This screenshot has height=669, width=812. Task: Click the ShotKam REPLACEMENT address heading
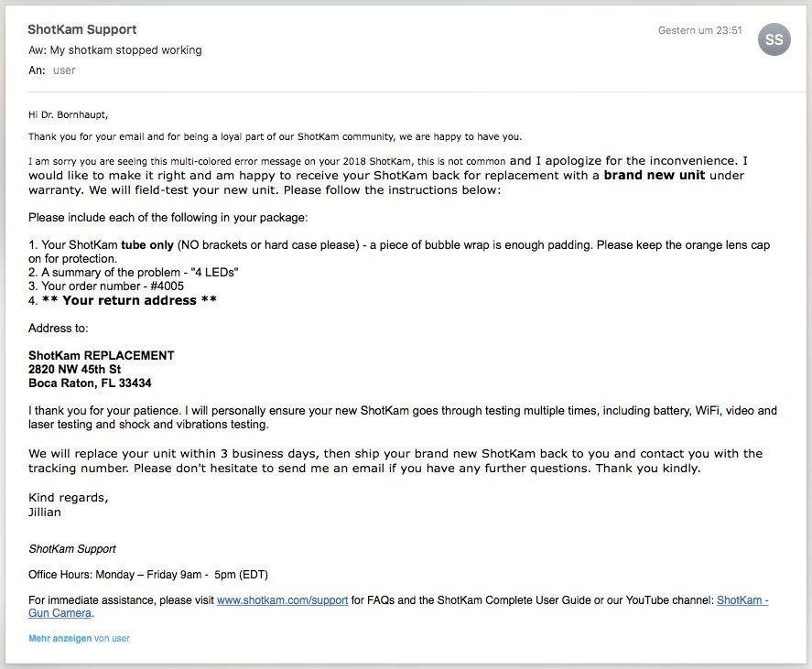tap(101, 355)
